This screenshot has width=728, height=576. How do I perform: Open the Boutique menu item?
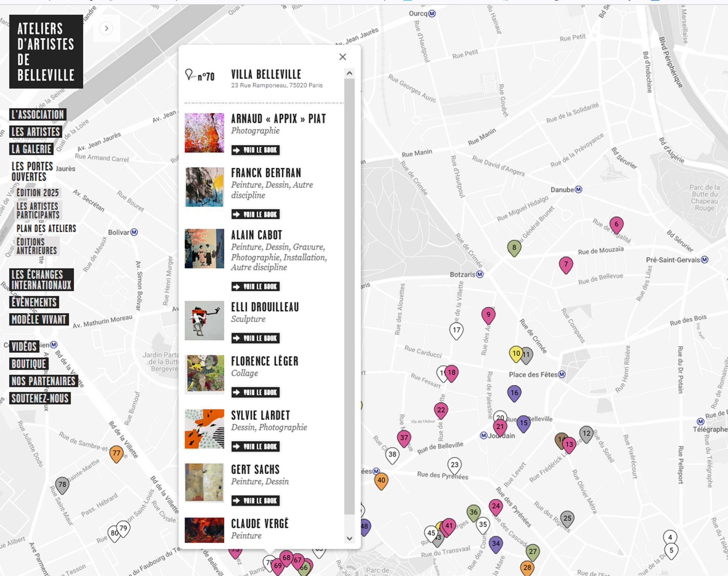pos(29,364)
